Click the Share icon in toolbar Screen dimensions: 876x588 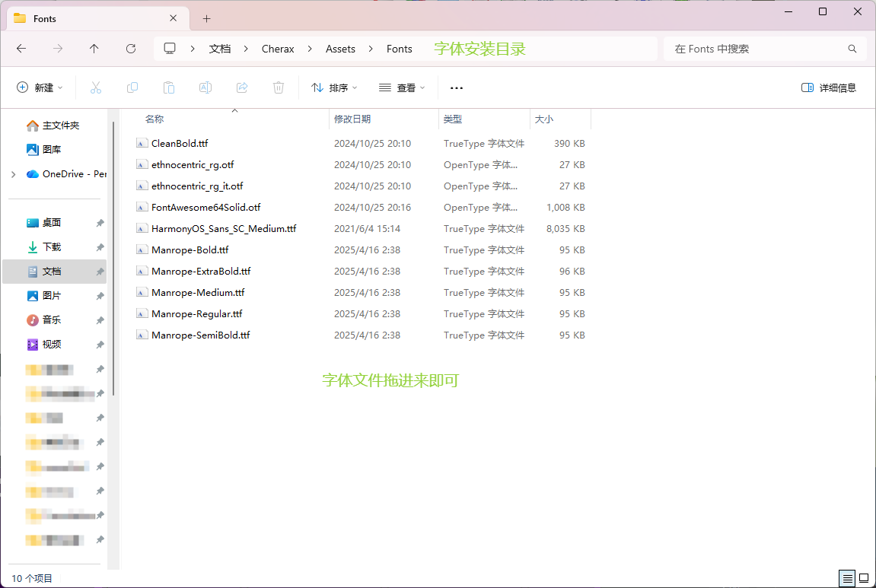click(x=242, y=87)
